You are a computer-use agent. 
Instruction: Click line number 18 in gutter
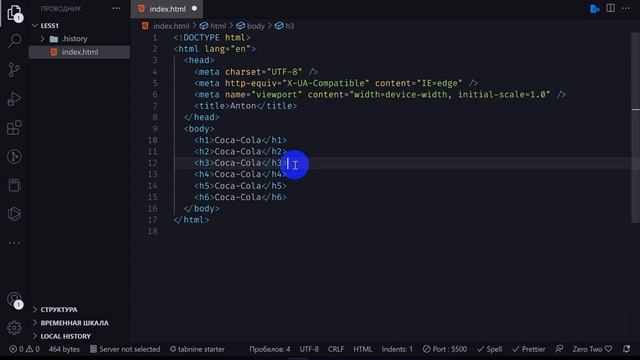[152, 231]
